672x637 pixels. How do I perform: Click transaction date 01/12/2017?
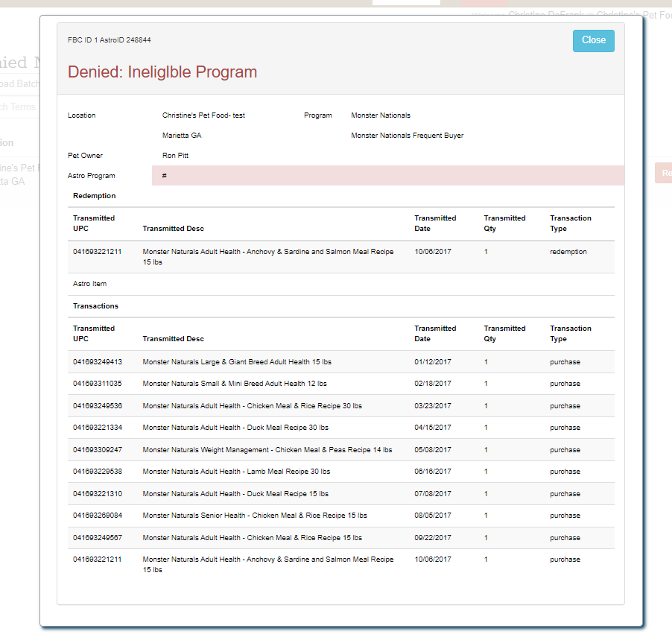tap(433, 362)
